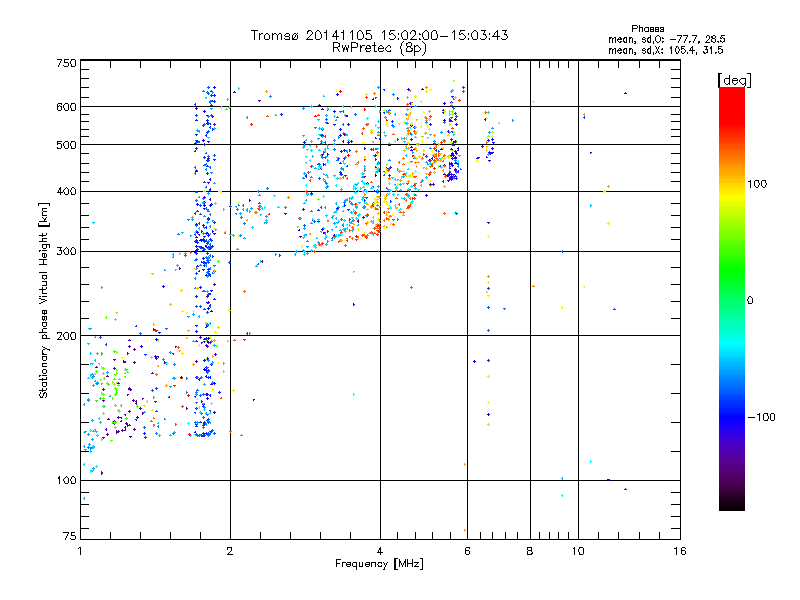This screenshot has height=600, width=800.
Task: Click the x-axis '16' tick label
Action: click(680, 551)
